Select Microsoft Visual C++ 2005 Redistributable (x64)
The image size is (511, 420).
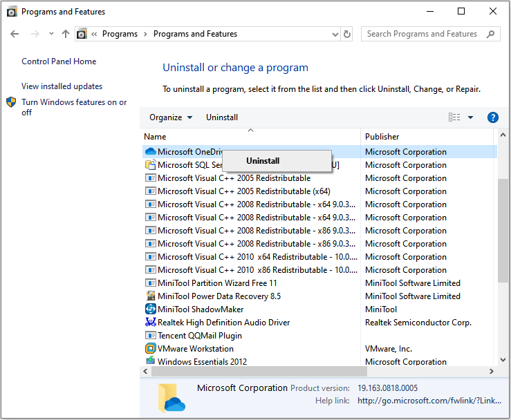244,191
